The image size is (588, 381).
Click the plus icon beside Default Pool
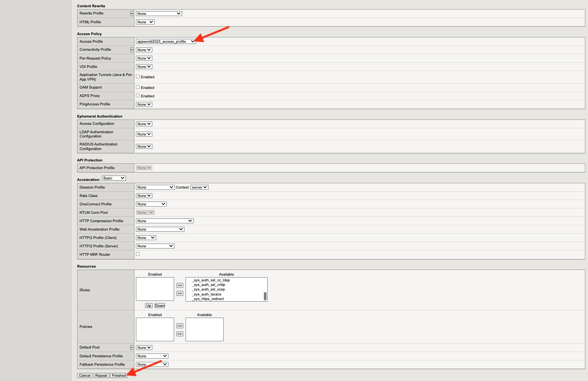coord(132,348)
